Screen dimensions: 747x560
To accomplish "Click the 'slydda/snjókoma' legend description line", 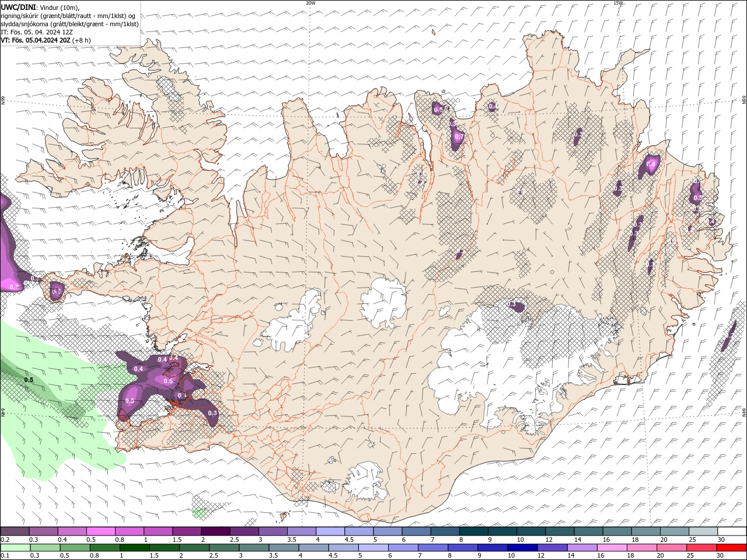I will (69, 24).
